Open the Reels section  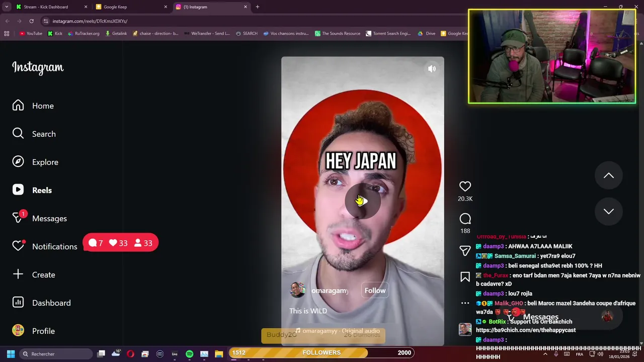(x=32, y=190)
